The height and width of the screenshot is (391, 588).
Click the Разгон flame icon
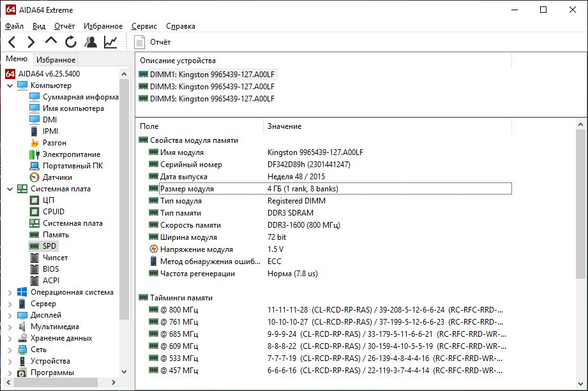(34, 143)
